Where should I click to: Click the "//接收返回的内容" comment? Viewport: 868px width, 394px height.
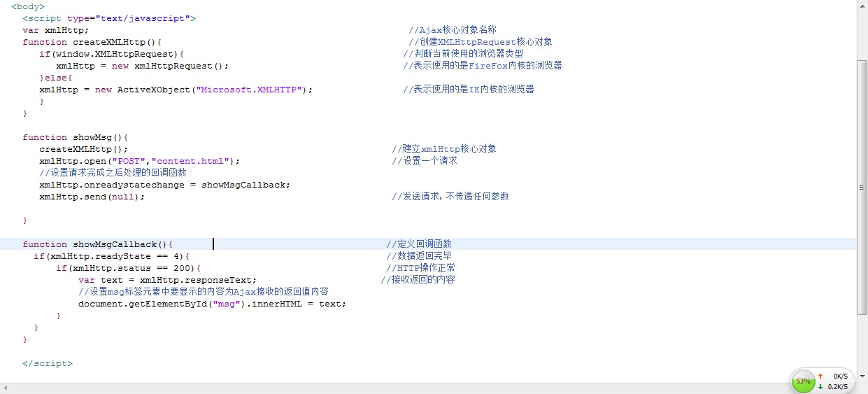click(418, 280)
